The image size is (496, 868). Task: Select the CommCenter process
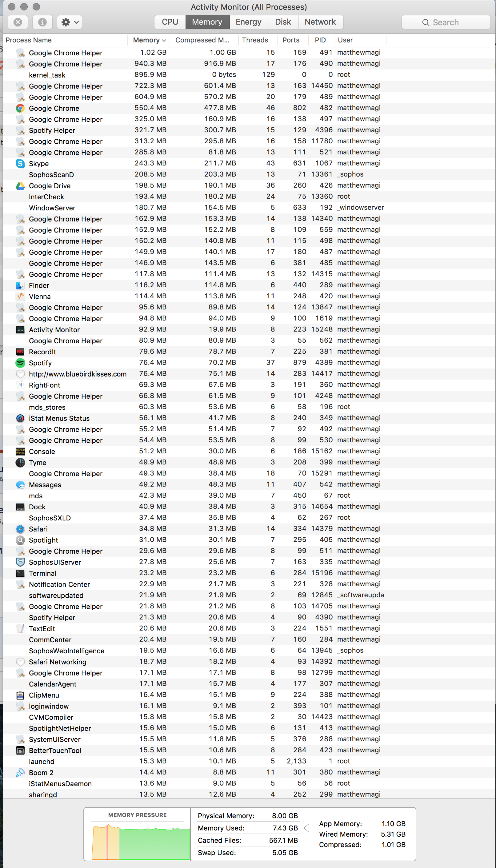[249, 639]
